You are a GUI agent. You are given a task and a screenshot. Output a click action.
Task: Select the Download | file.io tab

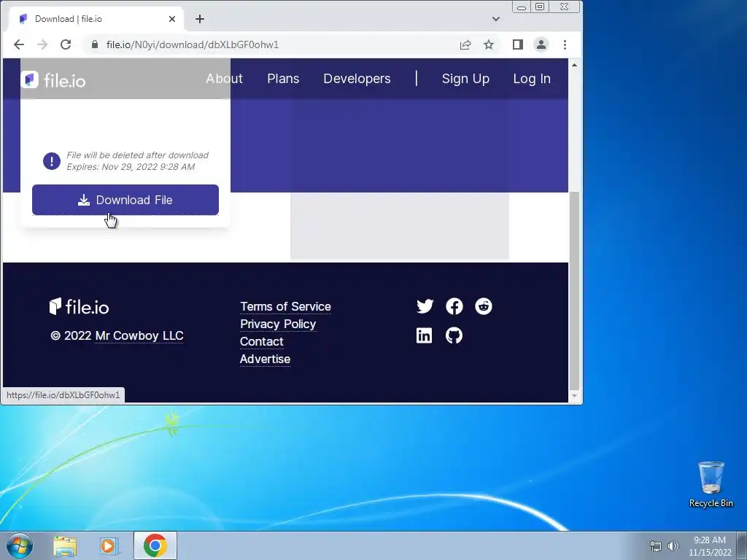pos(96,19)
